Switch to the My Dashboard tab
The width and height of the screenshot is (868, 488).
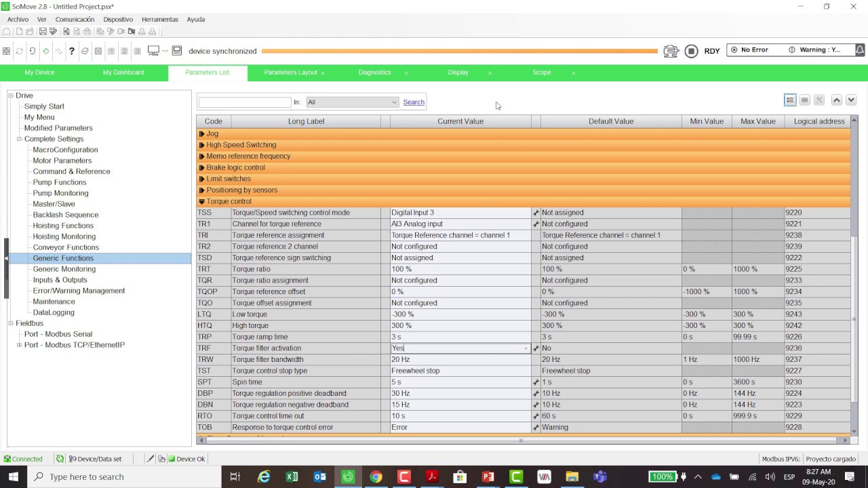pyautogui.click(x=123, y=73)
